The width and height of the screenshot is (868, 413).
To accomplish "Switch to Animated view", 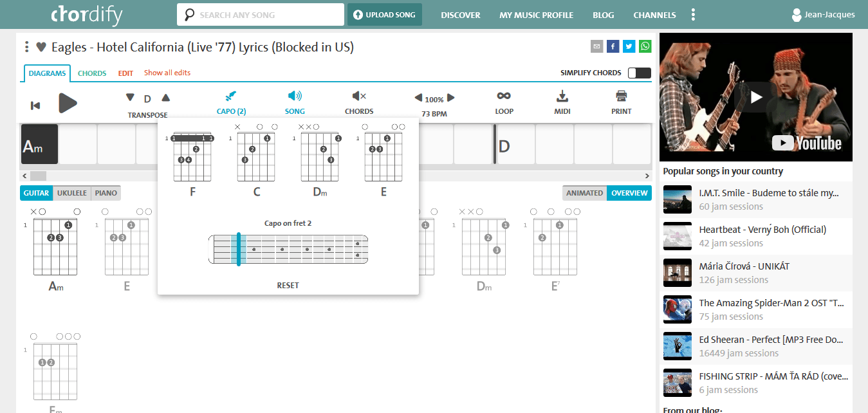I will point(584,193).
